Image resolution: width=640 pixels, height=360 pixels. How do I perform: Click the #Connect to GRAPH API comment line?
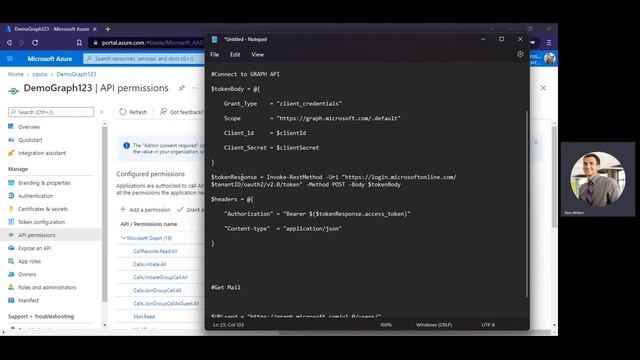[x=245, y=74]
